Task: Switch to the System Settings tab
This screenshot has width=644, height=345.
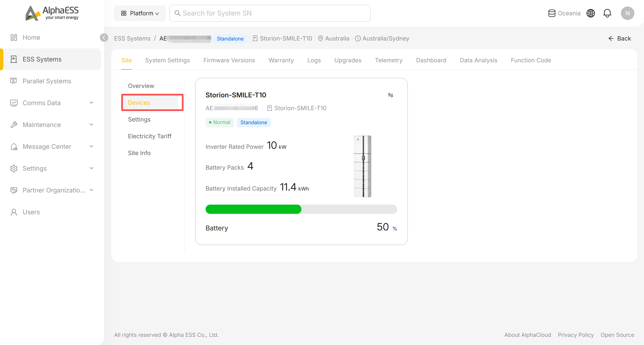Action: pyautogui.click(x=167, y=60)
